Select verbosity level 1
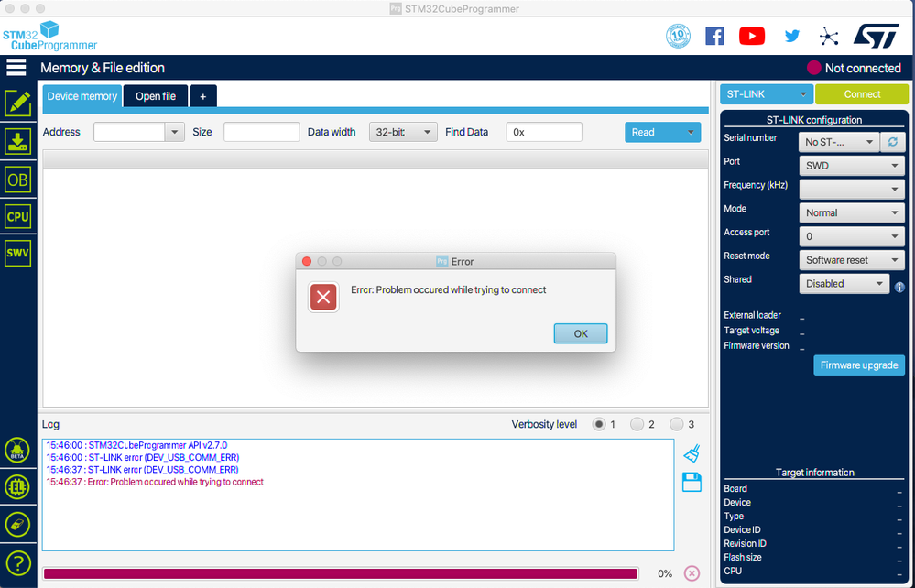The width and height of the screenshot is (915, 588). click(x=599, y=424)
